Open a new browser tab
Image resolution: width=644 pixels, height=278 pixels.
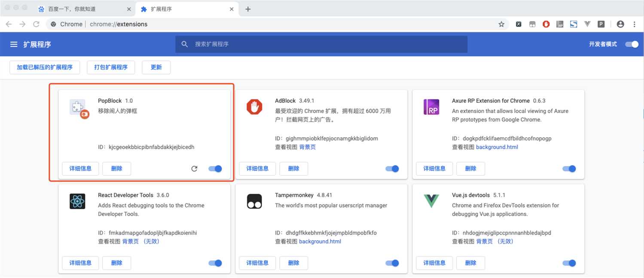tap(248, 9)
